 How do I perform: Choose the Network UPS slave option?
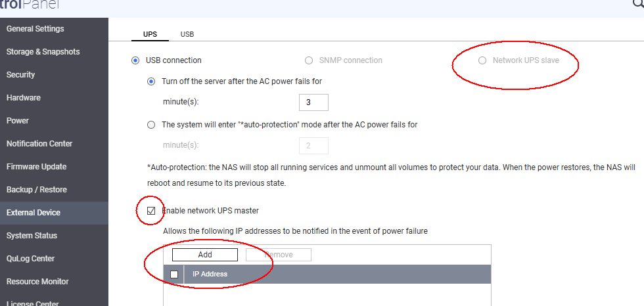pos(482,60)
